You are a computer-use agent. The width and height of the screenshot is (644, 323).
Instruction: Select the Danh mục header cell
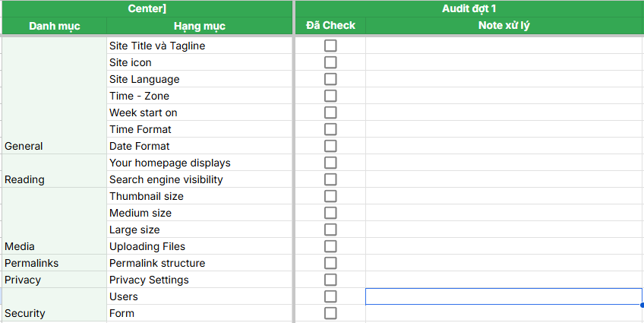tap(54, 26)
